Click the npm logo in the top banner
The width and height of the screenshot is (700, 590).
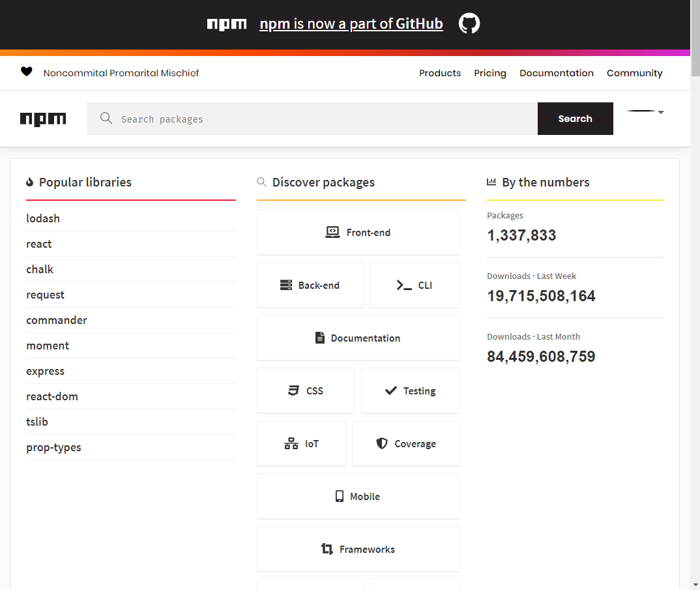click(226, 24)
